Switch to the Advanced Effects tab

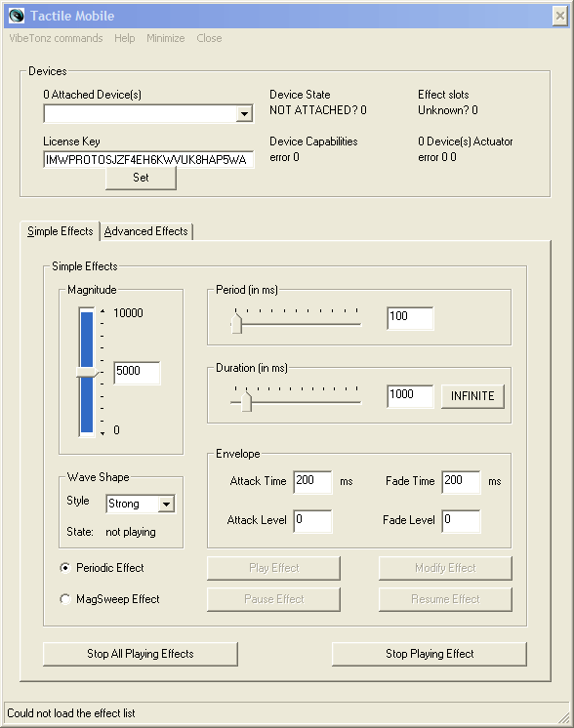click(145, 231)
